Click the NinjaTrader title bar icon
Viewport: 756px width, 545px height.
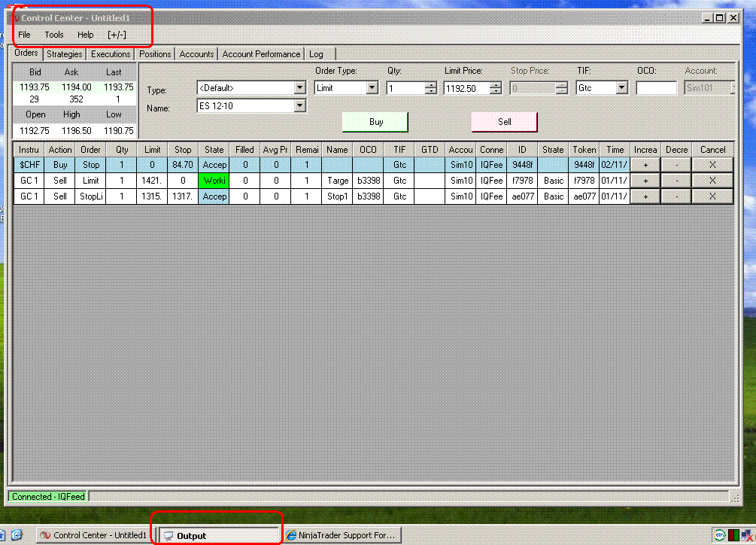tap(16, 18)
